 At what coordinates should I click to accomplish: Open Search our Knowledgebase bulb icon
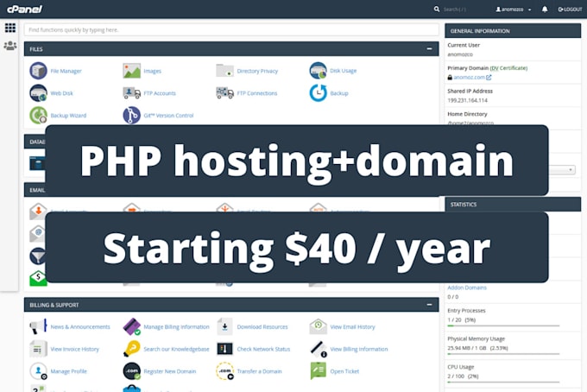[131, 349]
